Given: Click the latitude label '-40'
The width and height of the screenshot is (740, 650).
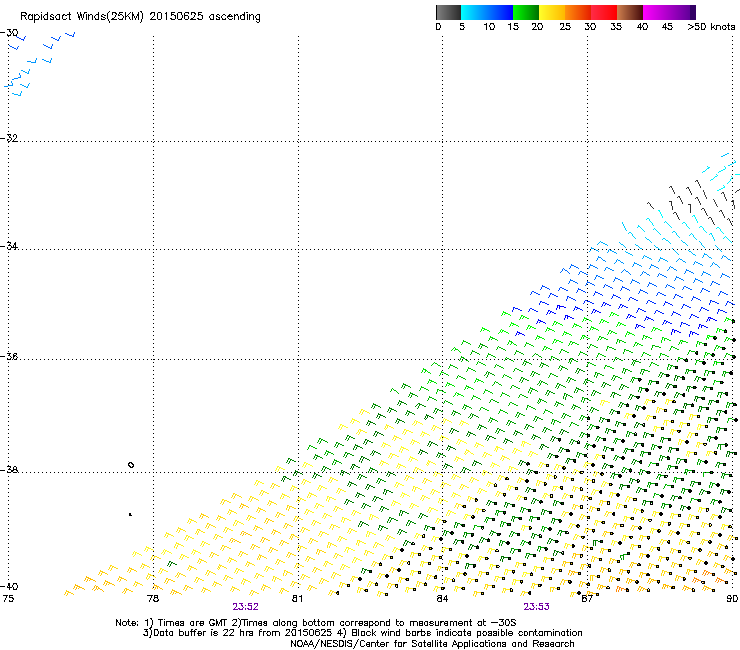Looking at the screenshot, I should pos(9,586).
